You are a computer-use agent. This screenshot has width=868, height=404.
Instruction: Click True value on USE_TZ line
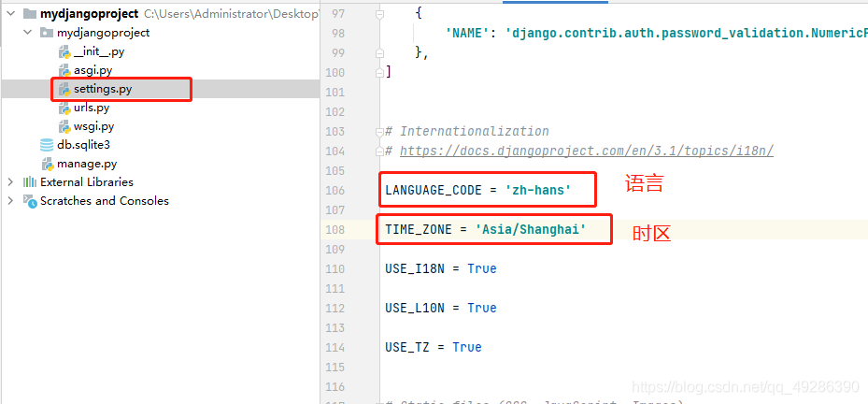coord(466,348)
